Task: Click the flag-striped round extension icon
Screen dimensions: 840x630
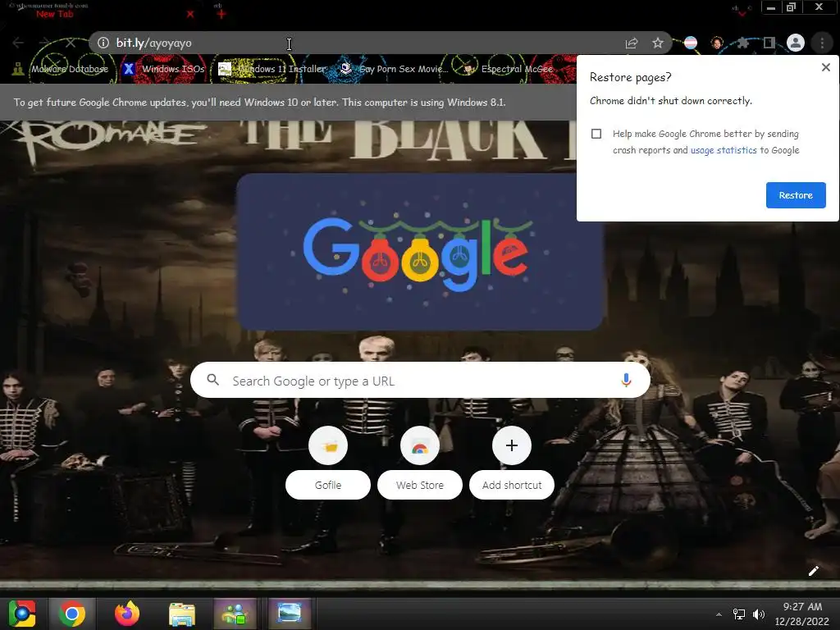Action: click(x=691, y=43)
